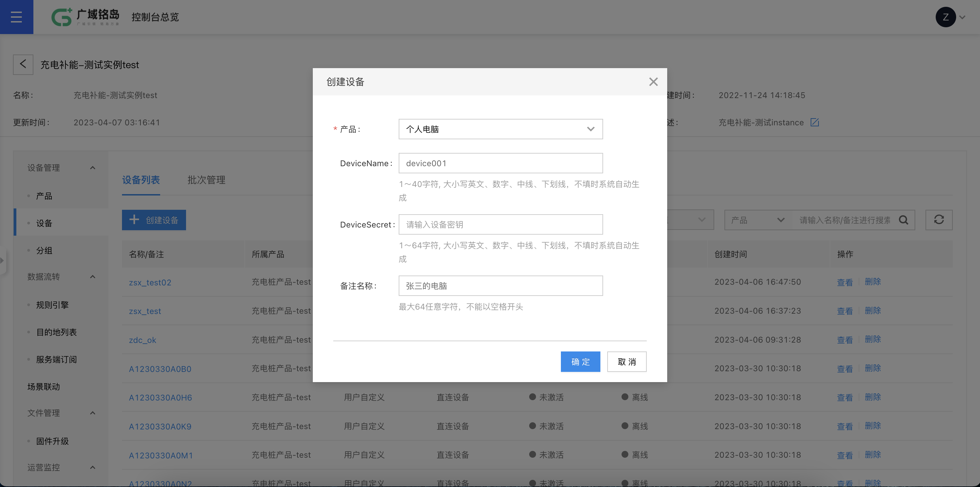Click 查看 for zsx_test02 row
The image size is (980, 487).
(845, 282)
